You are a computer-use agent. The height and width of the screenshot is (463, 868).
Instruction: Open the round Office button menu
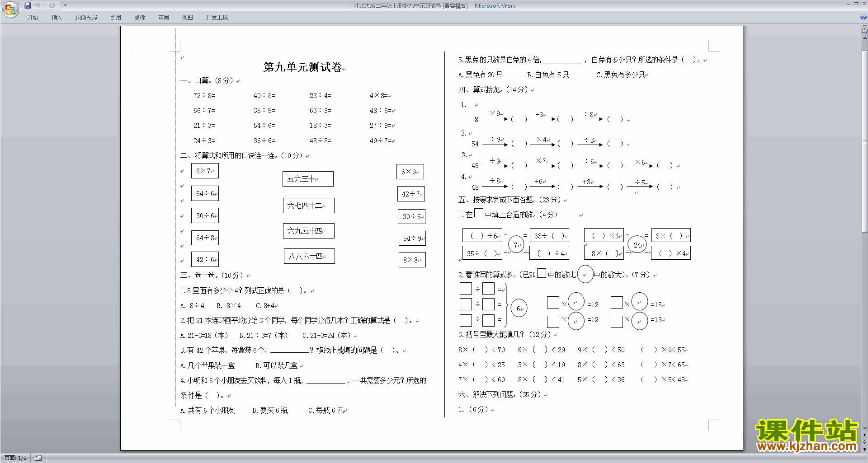[10, 9]
